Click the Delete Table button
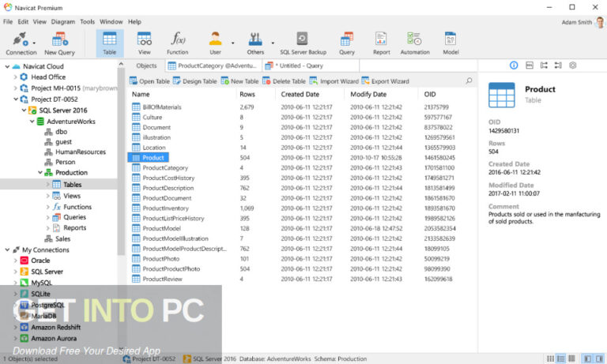 tap(284, 81)
